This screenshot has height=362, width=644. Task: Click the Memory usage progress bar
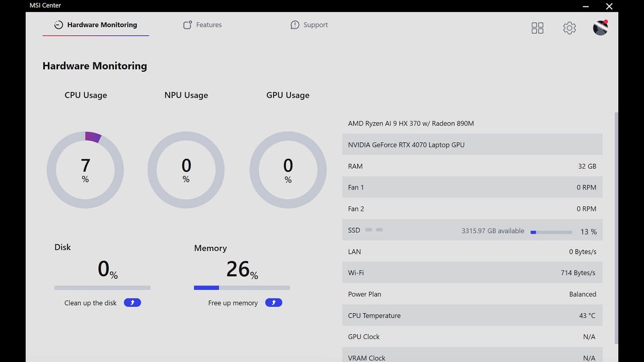pos(242,288)
